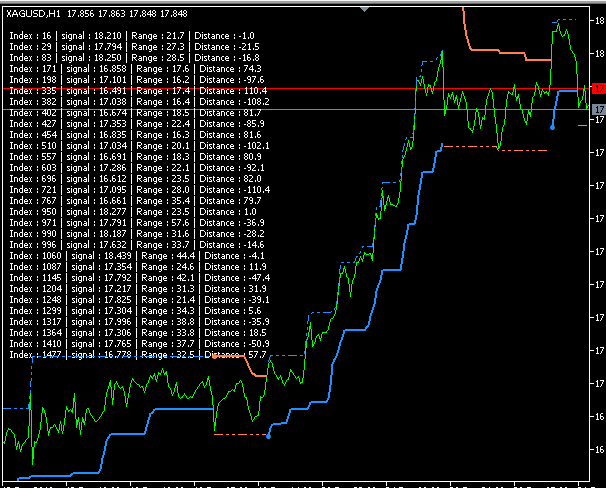Click the row 'Index : 454 | signal : 16.835'

135,135
